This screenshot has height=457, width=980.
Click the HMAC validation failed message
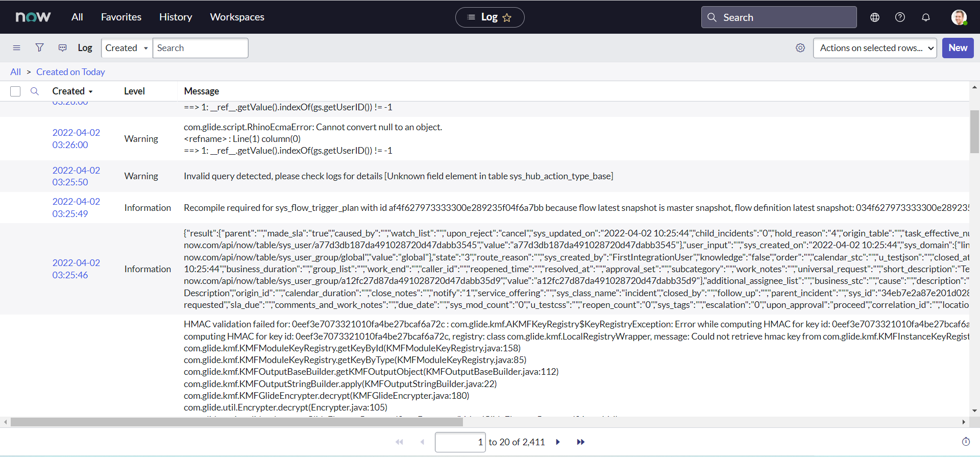click(x=576, y=366)
